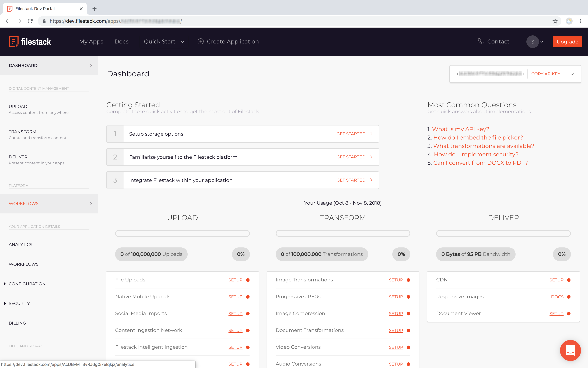The image size is (588, 368).
Task: Click GET STARTED for Setup storage options
Action: tap(351, 134)
